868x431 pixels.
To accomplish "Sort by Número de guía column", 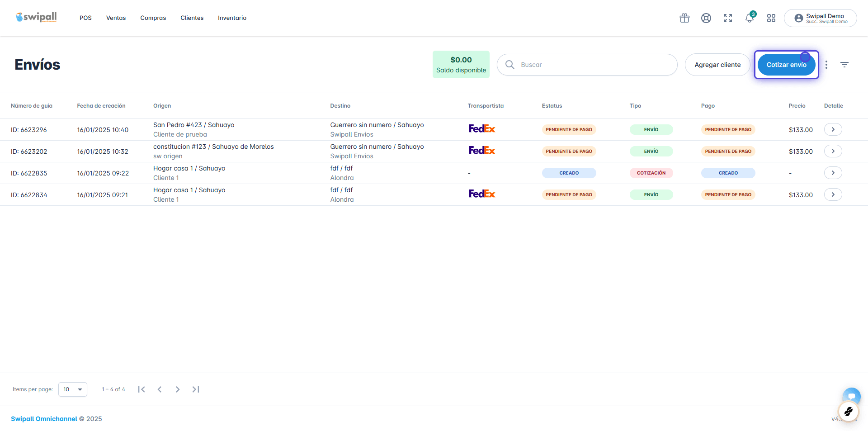I will pos(32,106).
